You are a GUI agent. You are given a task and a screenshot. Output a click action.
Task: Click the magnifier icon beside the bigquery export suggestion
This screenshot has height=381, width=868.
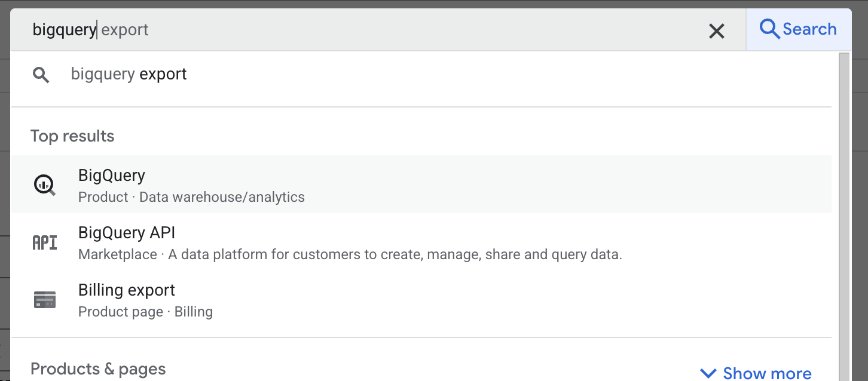[41, 75]
